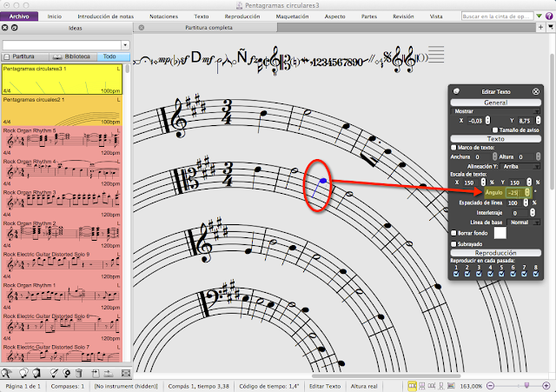Select single pages horizontal view icon
This screenshot has width=556, height=392.
coord(432,386)
